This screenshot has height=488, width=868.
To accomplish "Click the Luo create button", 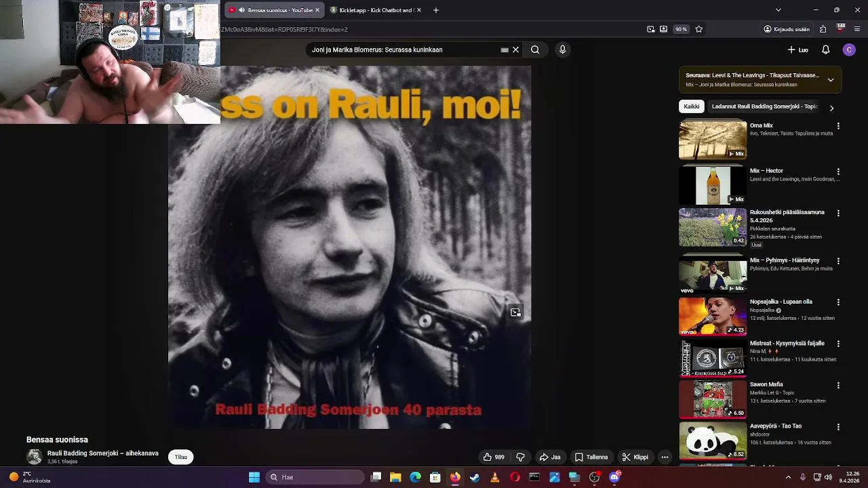I will tap(797, 49).
